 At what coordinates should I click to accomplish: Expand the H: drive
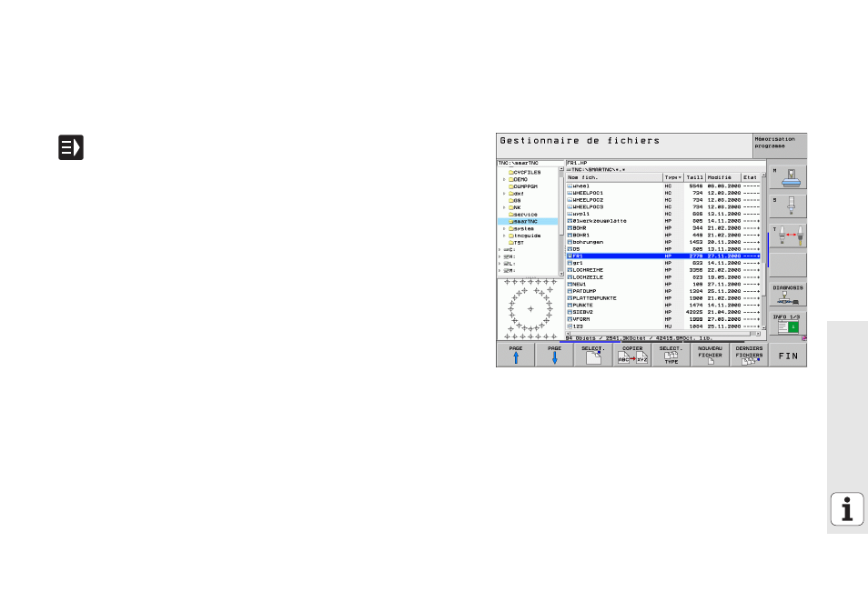coord(500,256)
